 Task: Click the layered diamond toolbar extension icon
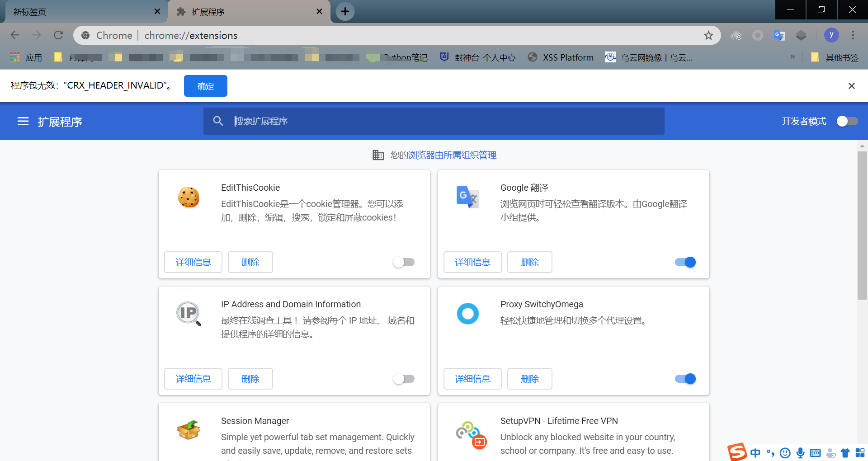801,35
